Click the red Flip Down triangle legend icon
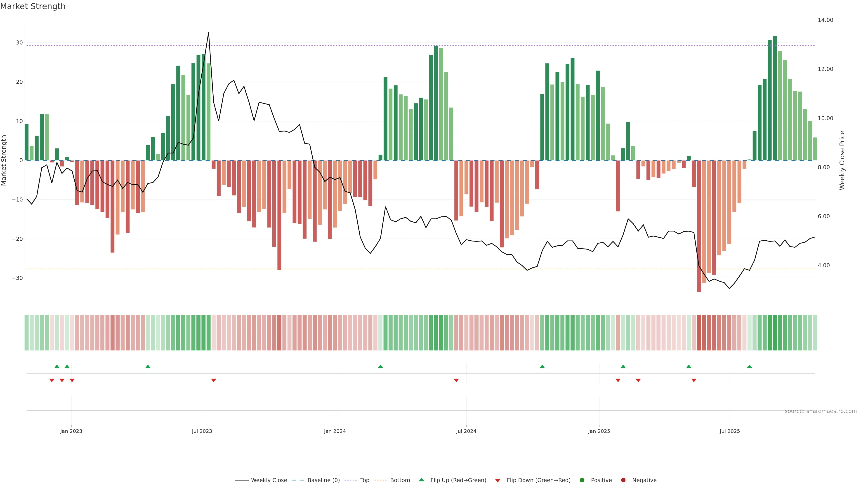Viewport: 868px width, 488px height. coord(498,480)
